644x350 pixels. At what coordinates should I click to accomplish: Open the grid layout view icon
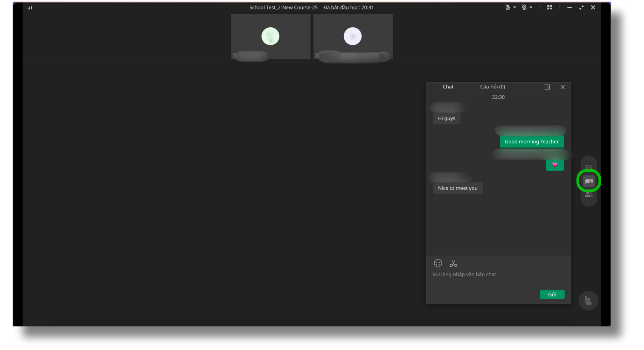tap(549, 7)
